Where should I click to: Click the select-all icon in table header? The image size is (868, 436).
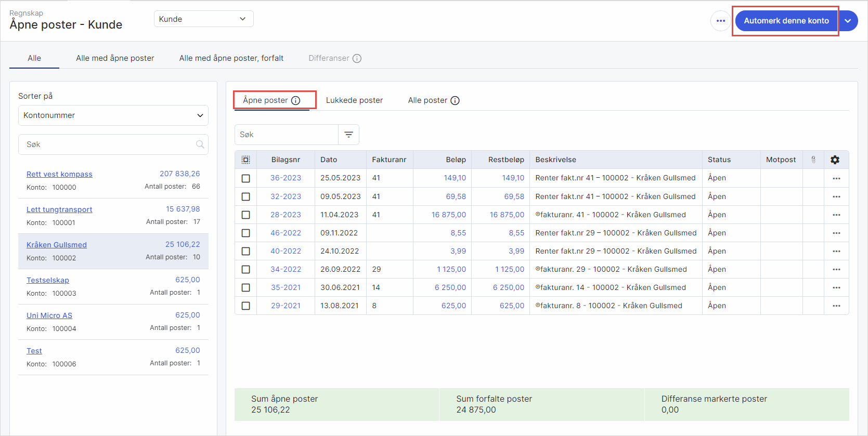246,160
